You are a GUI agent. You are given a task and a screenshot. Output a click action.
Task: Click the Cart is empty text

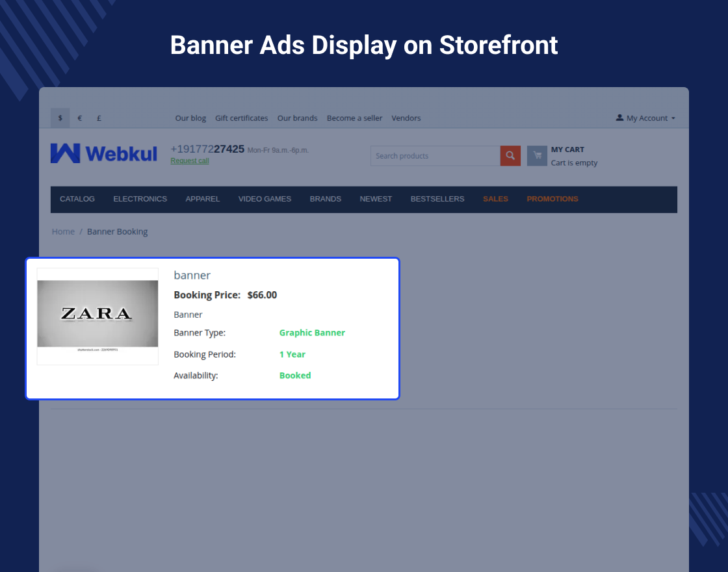pyautogui.click(x=574, y=163)
